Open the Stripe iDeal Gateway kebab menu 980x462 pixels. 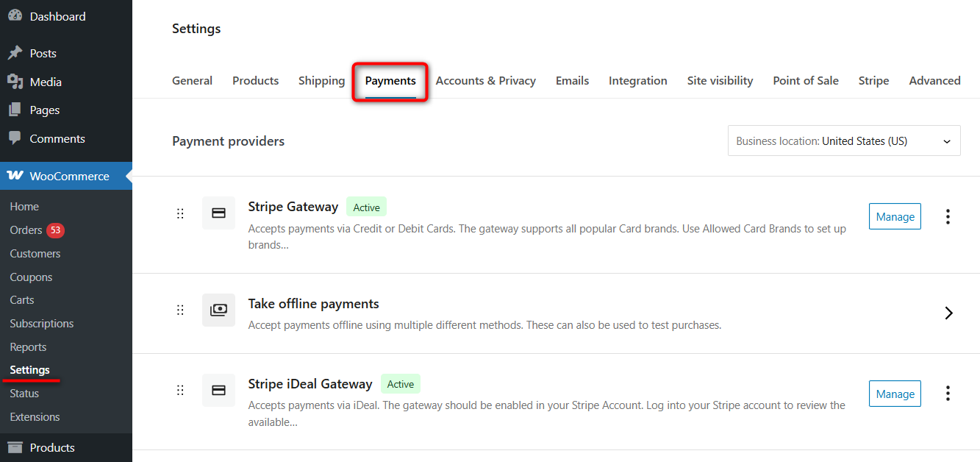point(948,394)
